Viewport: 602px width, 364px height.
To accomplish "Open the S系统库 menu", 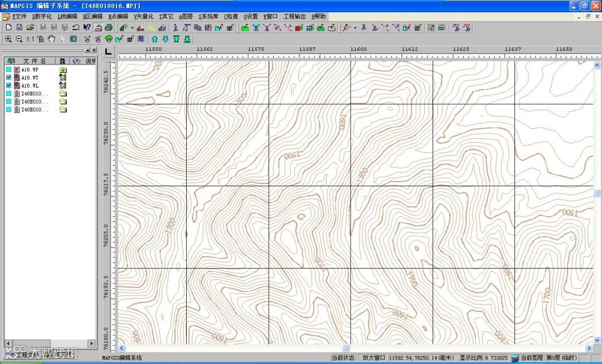I will coord(208,17).
